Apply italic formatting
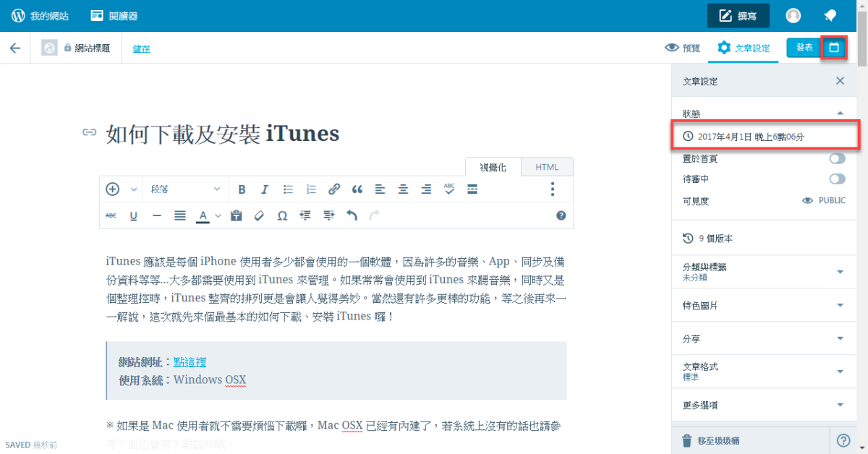 265,189
